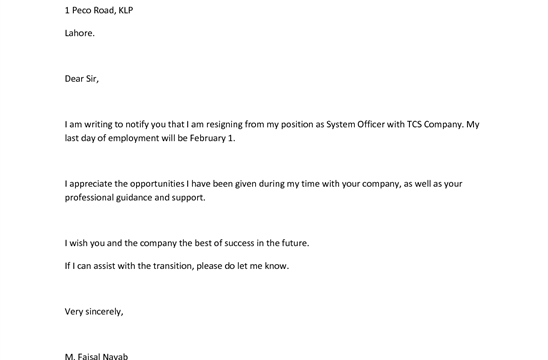Screen dimensions: 548x360
Task: Click the signature name 'M. Faisal Nayab'
Action: point(96,356)
